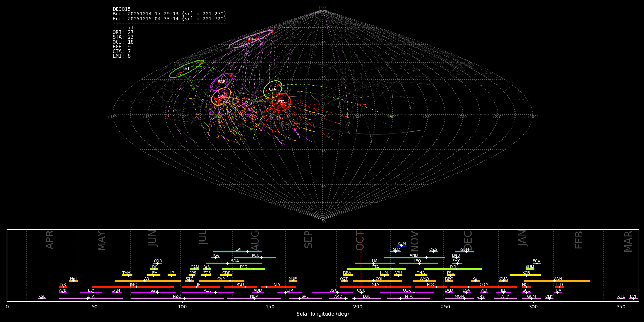Screen dimensions: 644x322
Task: Click the 'STA: 23' count entry
Action: tap(123, 37)
